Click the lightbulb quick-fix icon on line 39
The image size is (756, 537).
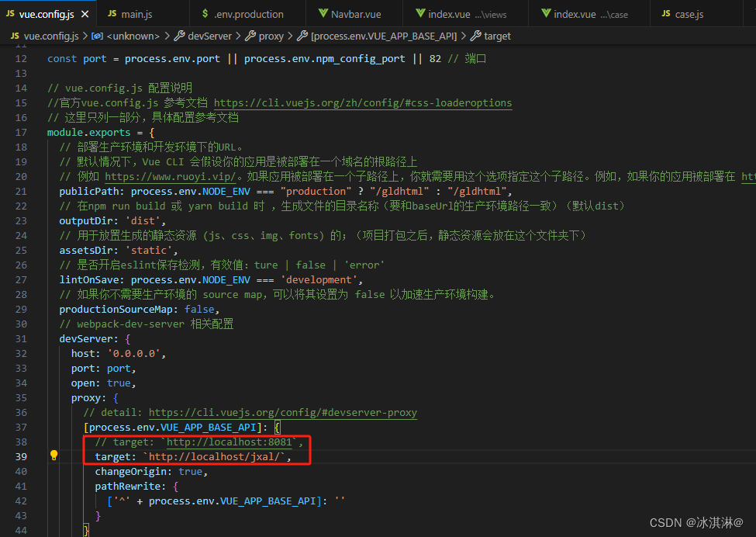pos(54,455)
